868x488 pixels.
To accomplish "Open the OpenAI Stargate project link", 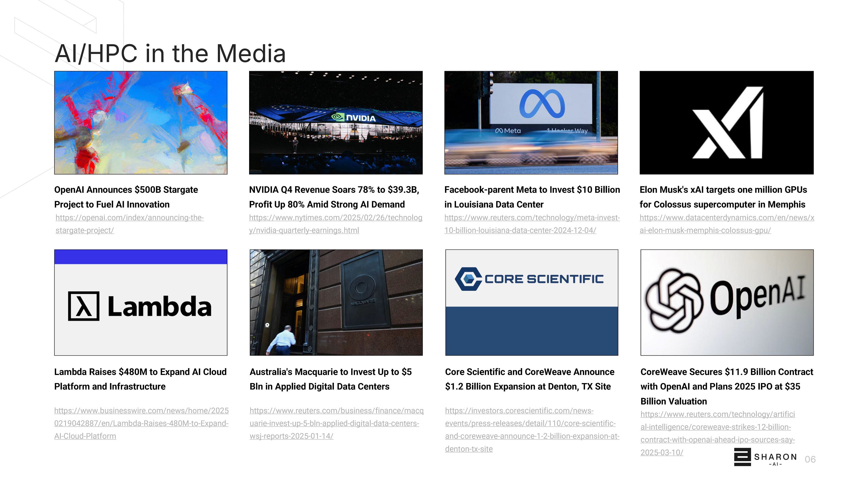I will coord(129,218).
